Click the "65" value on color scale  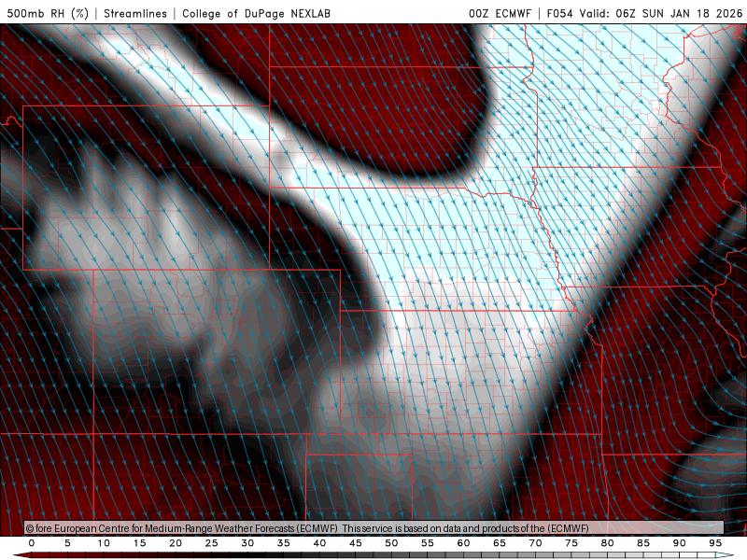[500, 543]
